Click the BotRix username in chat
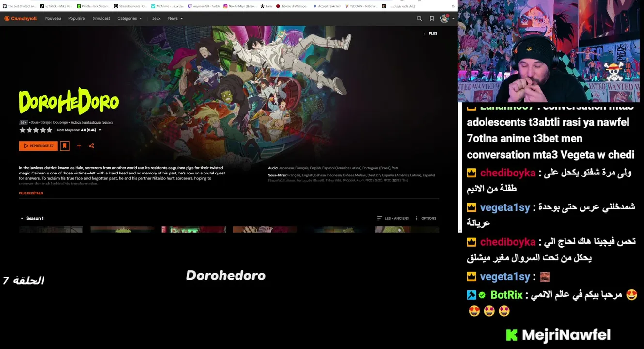644x349 pixels. click(x=506, y=295)
